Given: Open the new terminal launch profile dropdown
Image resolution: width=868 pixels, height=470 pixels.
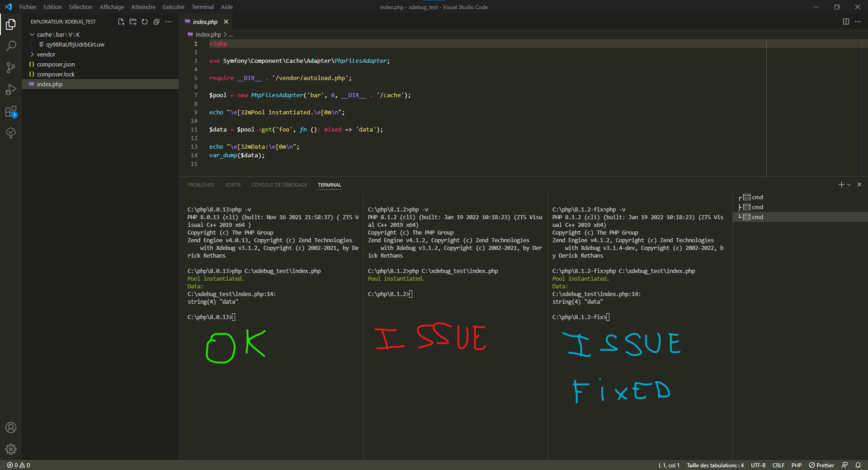Looking at the screenshot, I should pos(849,185).
